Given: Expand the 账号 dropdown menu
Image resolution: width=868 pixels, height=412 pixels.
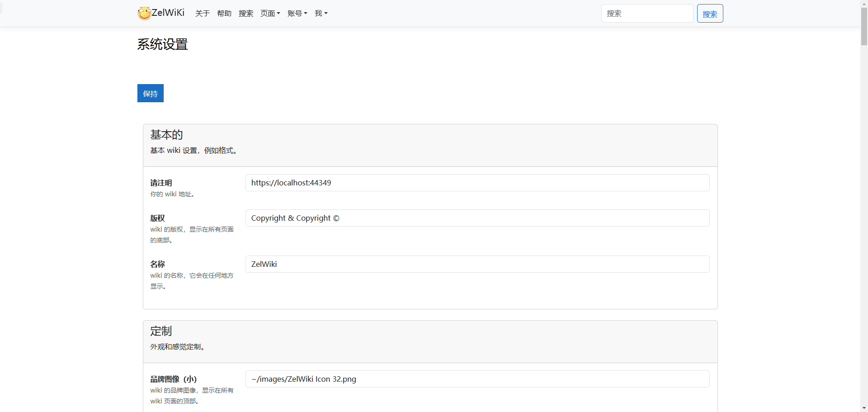Looking at the screenshot, I should click(x=297, y=14).
